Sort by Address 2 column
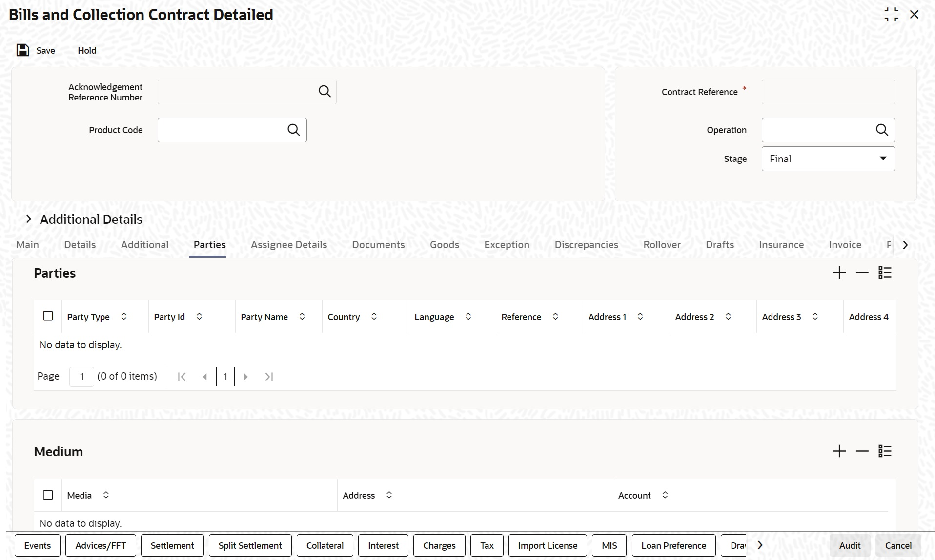935x560 pixels. (728, 317)
